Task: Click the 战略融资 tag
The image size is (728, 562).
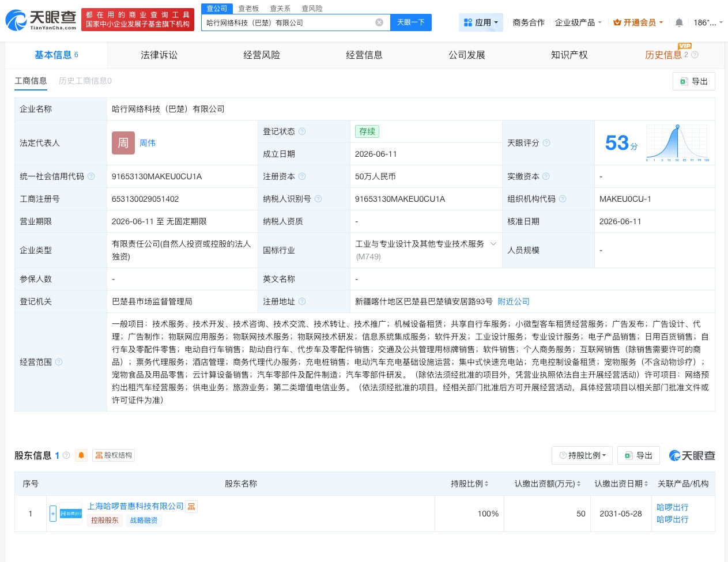Action: (144, 520)
